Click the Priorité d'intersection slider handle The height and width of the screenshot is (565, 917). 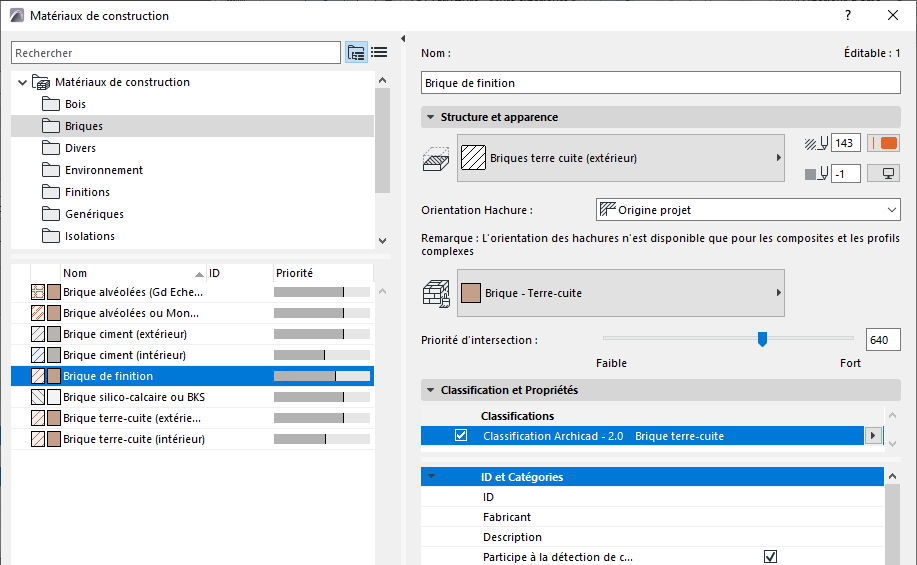tap(762, 340)
